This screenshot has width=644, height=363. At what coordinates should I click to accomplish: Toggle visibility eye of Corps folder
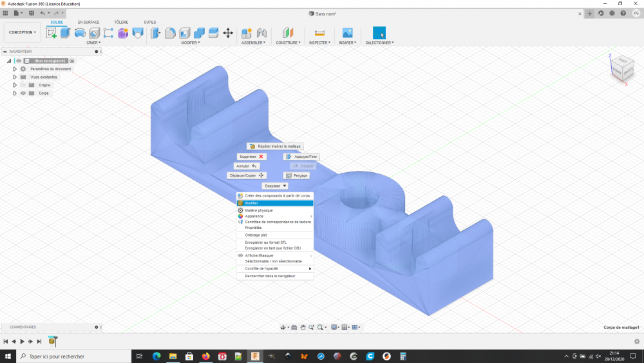pos(23,93)
